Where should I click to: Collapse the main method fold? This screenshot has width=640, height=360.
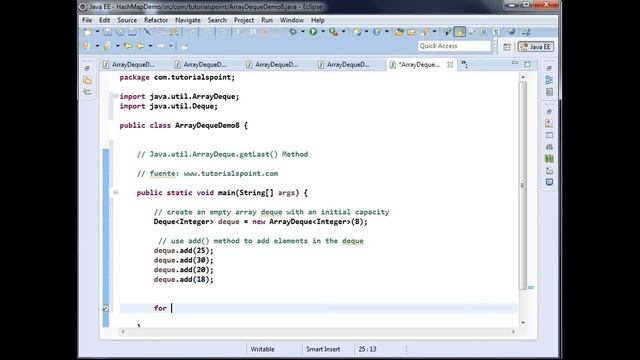[116, 192]
